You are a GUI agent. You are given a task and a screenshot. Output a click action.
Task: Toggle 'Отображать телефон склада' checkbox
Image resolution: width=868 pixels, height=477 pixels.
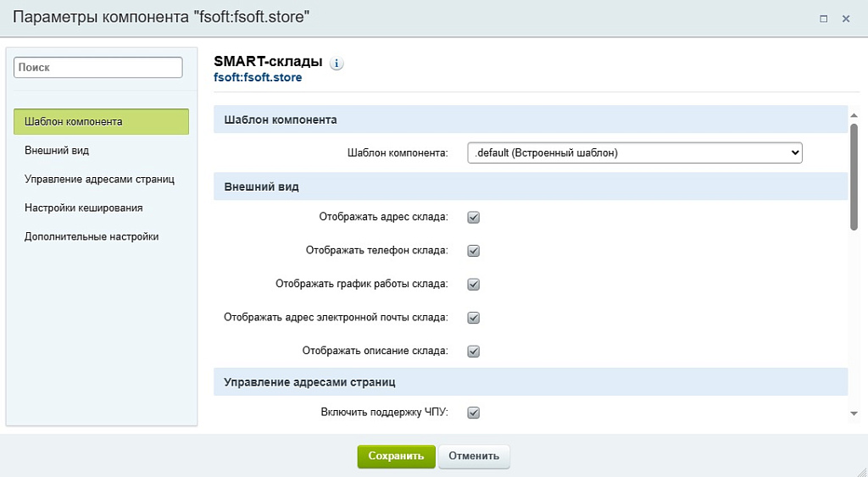click(x=474, y=251)
